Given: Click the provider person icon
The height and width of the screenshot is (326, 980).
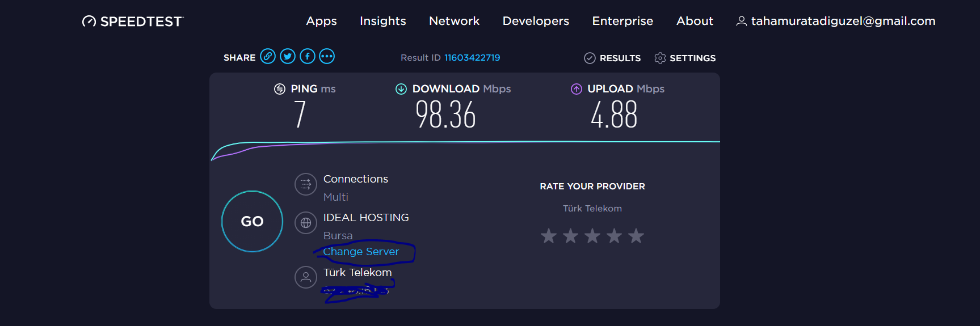Looking at the screenshot, I should (306, 277).
